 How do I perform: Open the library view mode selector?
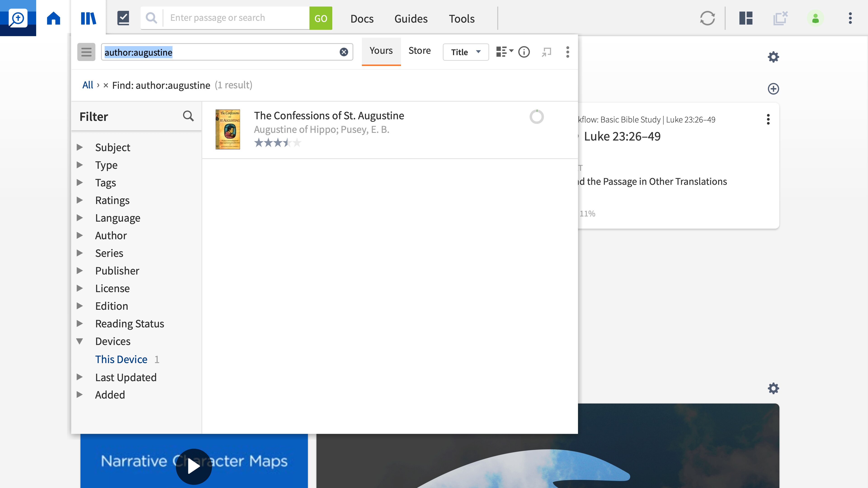point(505,52)
